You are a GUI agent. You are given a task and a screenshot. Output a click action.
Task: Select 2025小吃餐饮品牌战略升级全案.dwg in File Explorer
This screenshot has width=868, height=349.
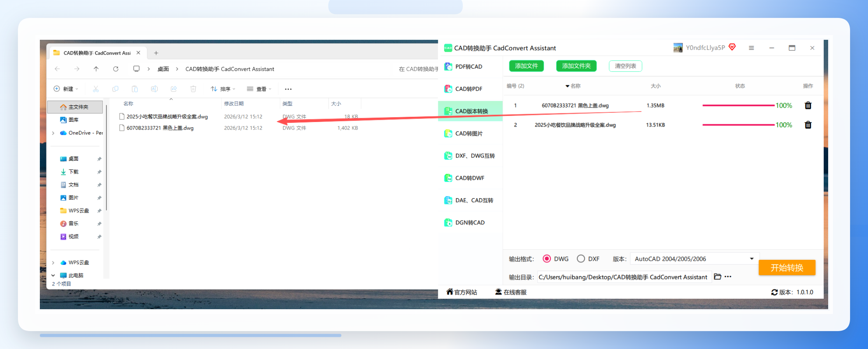point(167,117)
